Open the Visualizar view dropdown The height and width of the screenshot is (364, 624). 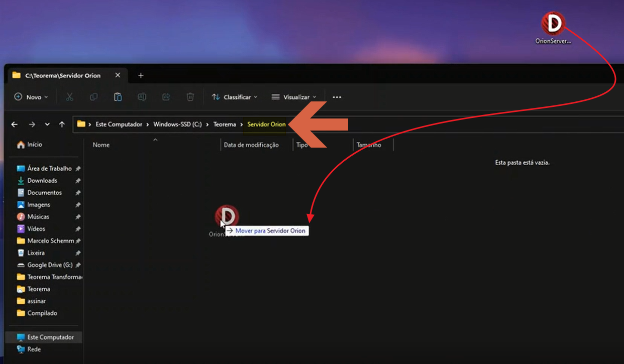[x=294, y=97]
